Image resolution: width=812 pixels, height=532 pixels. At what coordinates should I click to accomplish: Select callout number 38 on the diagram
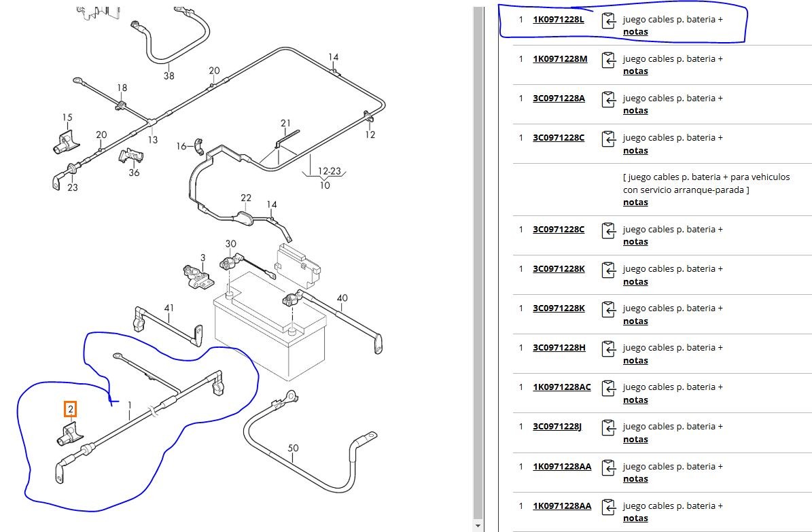(x=169, y=75)
